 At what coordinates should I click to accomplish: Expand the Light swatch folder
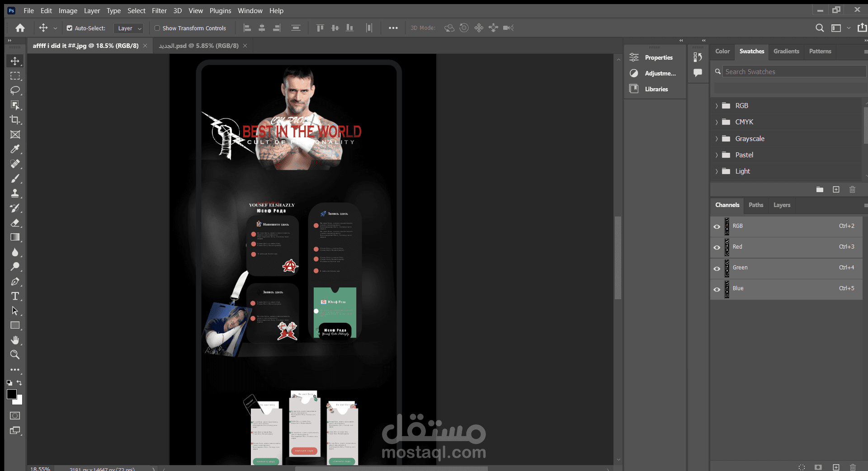717,171
